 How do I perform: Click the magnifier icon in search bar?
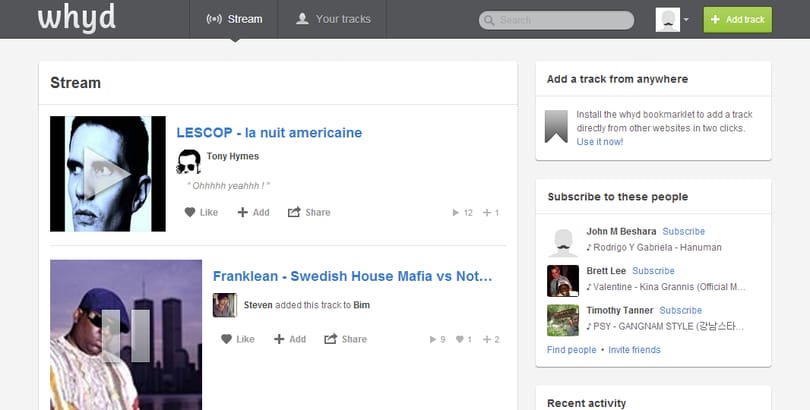pos(489,20)
